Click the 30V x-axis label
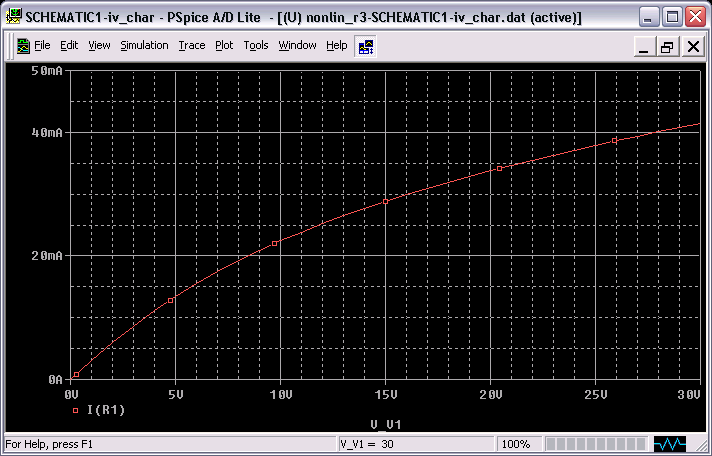The width and height of the screenshot is (712, 456). click(x=689, y=394)
